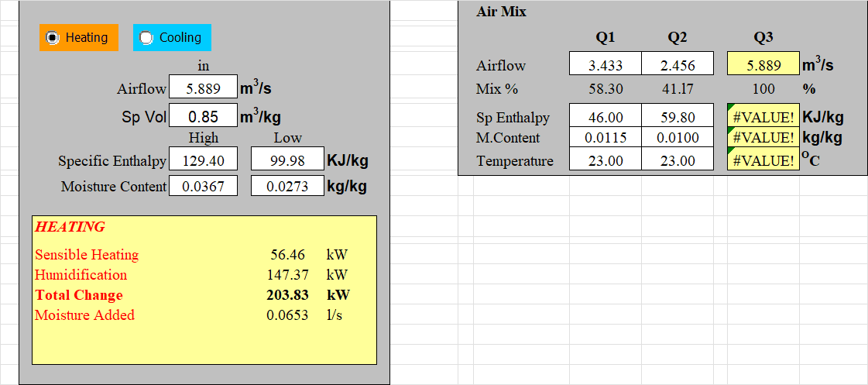Click the Sp Vol field showing 0.85
Viewport: 868px width, 385px height.
coord(203,117)
